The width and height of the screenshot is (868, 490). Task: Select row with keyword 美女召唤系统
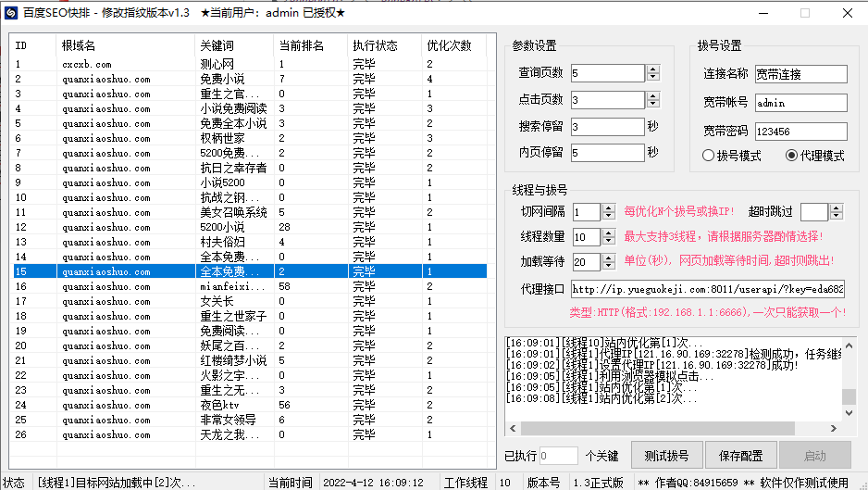click(249, 212)
